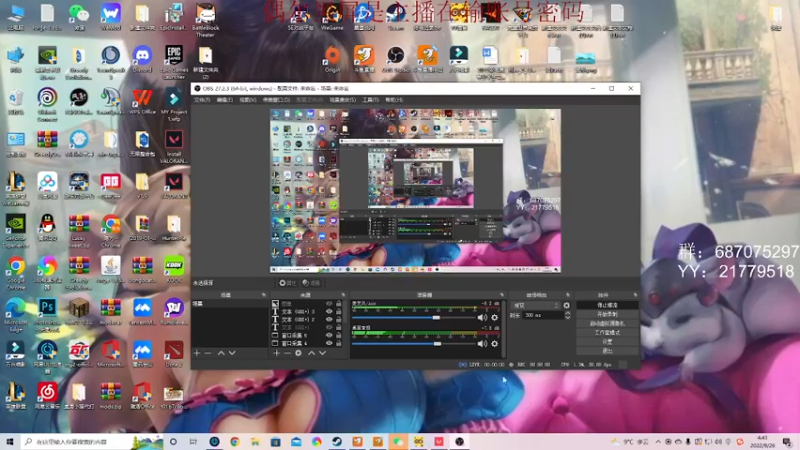Open 工具(T) menu in OBS
The height and width of the screenshot is (450, 800).
coord(370,100)
